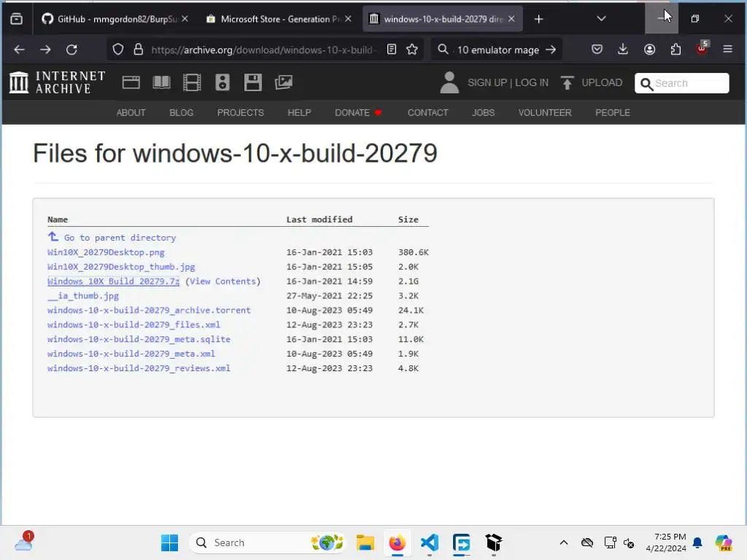Click Go to parent directory link

(120, 238)
